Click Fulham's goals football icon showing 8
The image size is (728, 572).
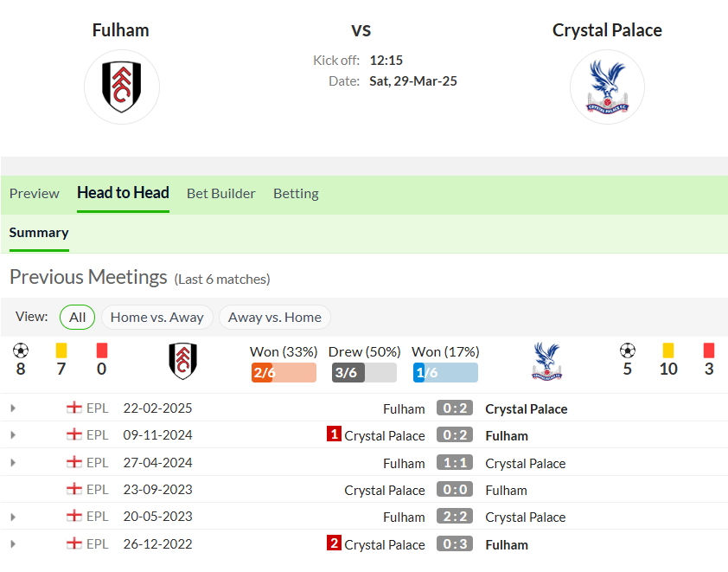coord(21,350)
